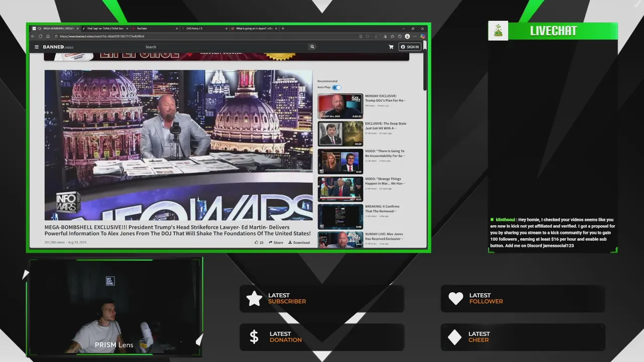The width and height of the screenshot is (644, 362).
Task: Click the Download button under video
Action: [299, 242]
